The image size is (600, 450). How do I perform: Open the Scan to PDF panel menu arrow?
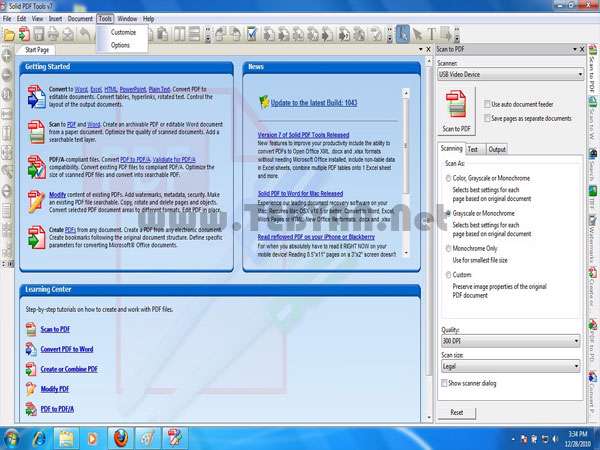point(574,49)
